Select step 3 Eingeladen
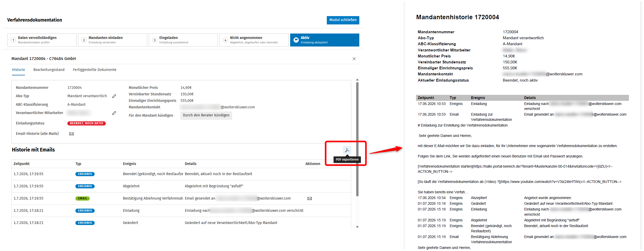The image size is (644, 251). pos(183,40)
